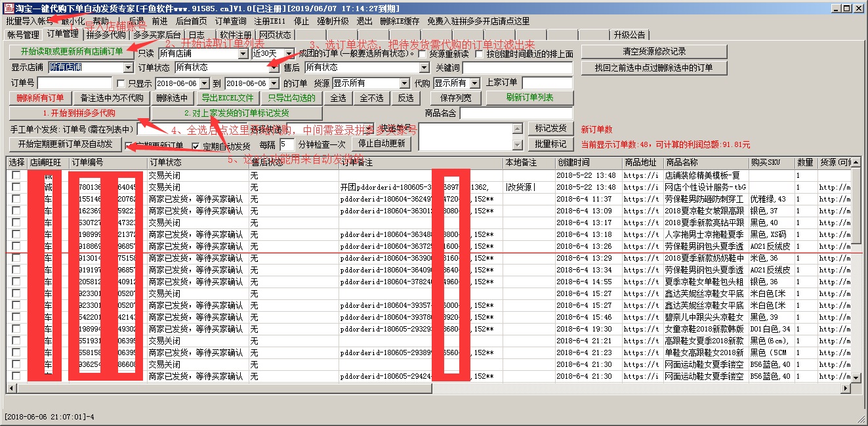Click the red 删除所有订单 button
The height and width of the screenshot is (426, 868).
pos(40,98)
